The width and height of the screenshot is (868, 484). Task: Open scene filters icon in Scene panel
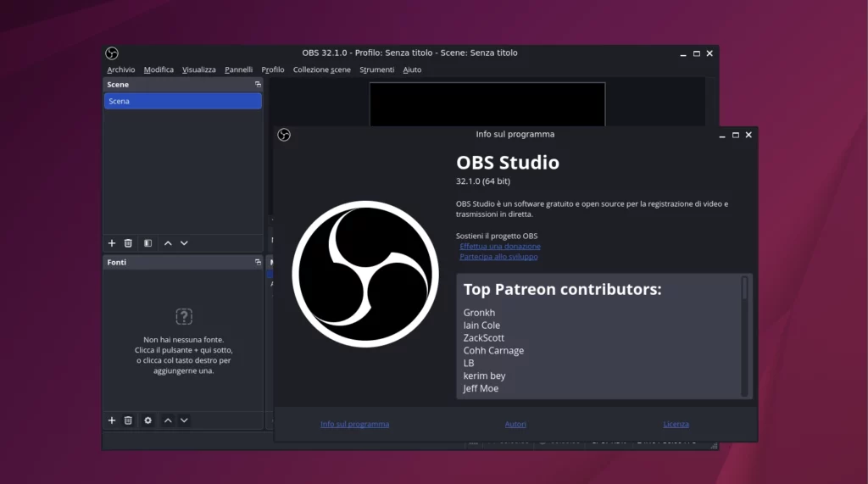(x=147, y=243)
